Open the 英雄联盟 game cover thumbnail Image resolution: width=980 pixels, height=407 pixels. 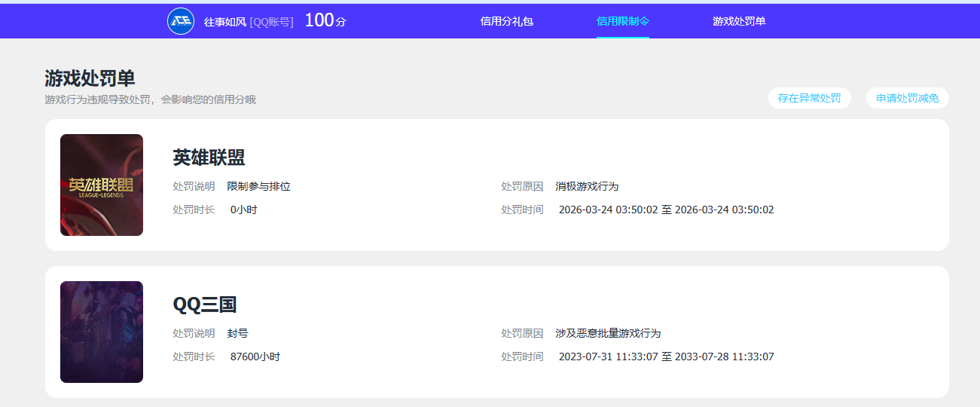[102, 185]
